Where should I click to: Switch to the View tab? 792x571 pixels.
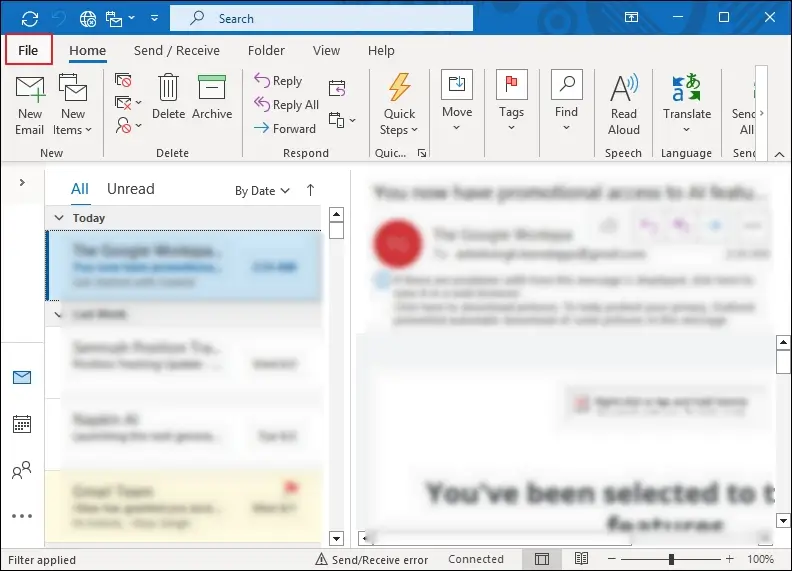click(x=326, y=51)
